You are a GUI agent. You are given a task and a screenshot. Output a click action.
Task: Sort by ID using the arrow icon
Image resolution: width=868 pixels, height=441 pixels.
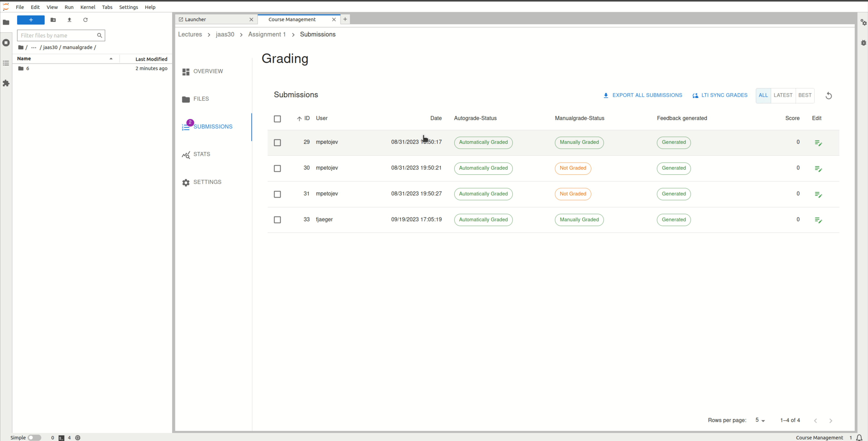tap(299, 118)
